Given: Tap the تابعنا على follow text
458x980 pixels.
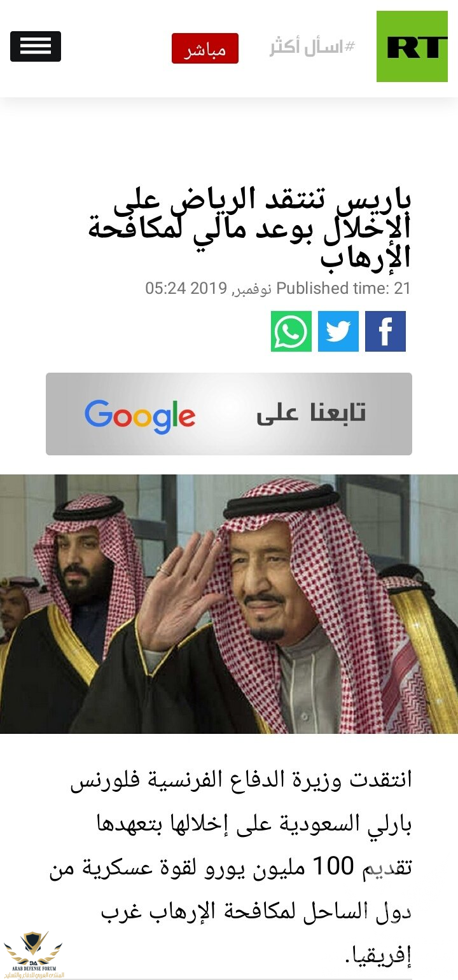Looking at the screenshot, I should coord(311,413).
